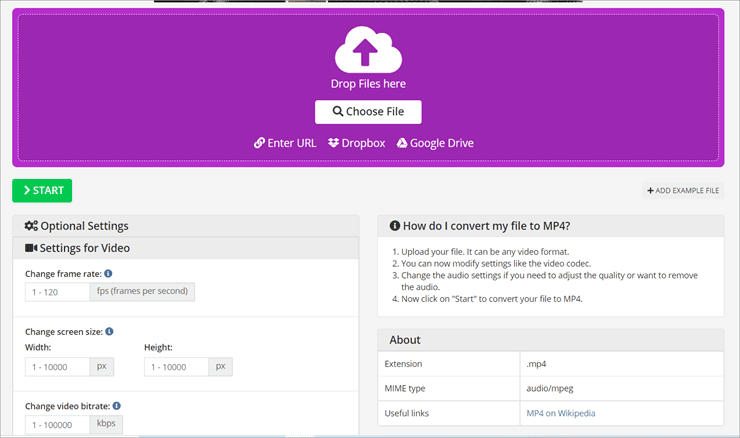The width and height of the screenshot is (740, 438).
Task: Import a file from Dropbox
Action: [357, 143]
